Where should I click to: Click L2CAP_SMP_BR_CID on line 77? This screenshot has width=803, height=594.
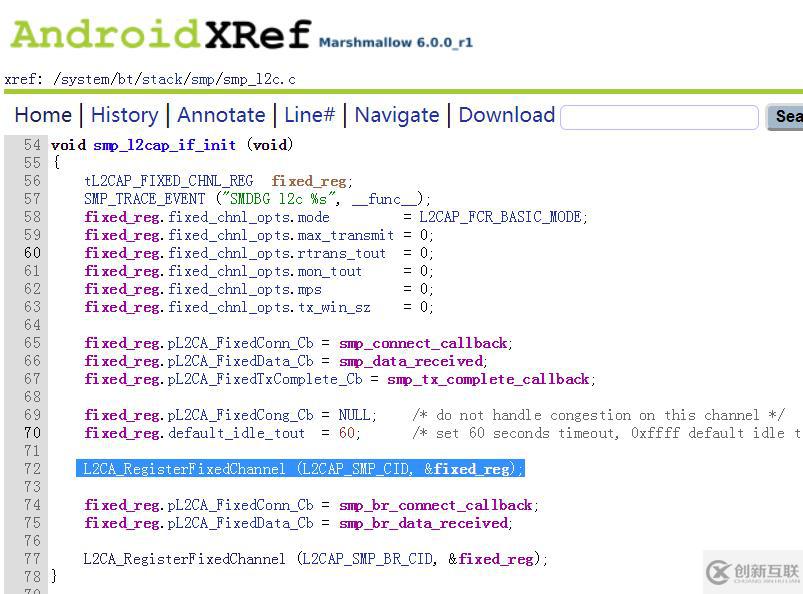click(367, 559)
